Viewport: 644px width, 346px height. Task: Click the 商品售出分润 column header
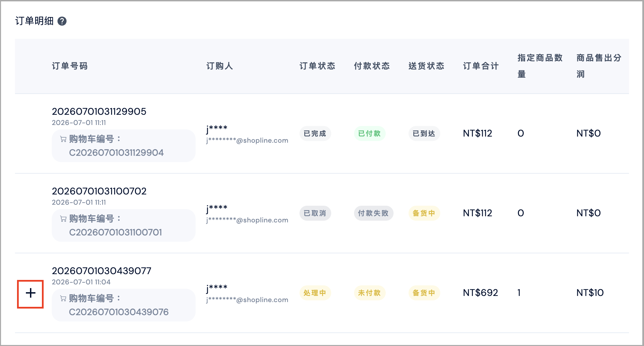click(x=599, y=66)
